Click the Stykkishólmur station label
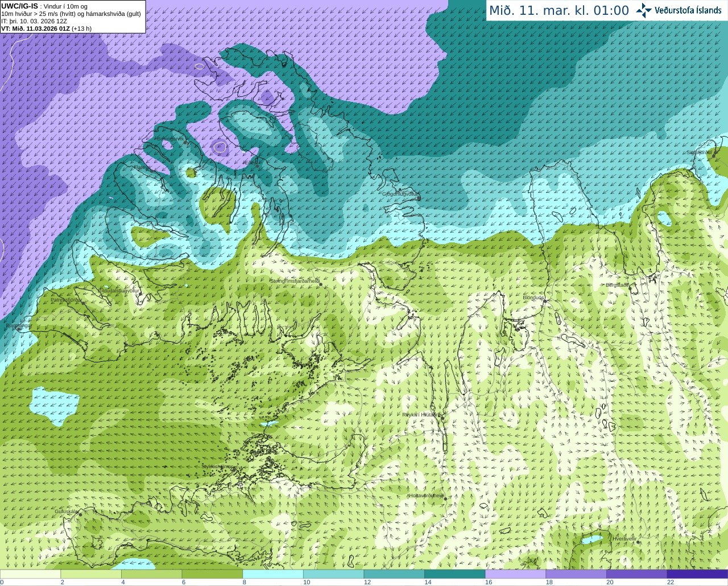 coord(218,467)
